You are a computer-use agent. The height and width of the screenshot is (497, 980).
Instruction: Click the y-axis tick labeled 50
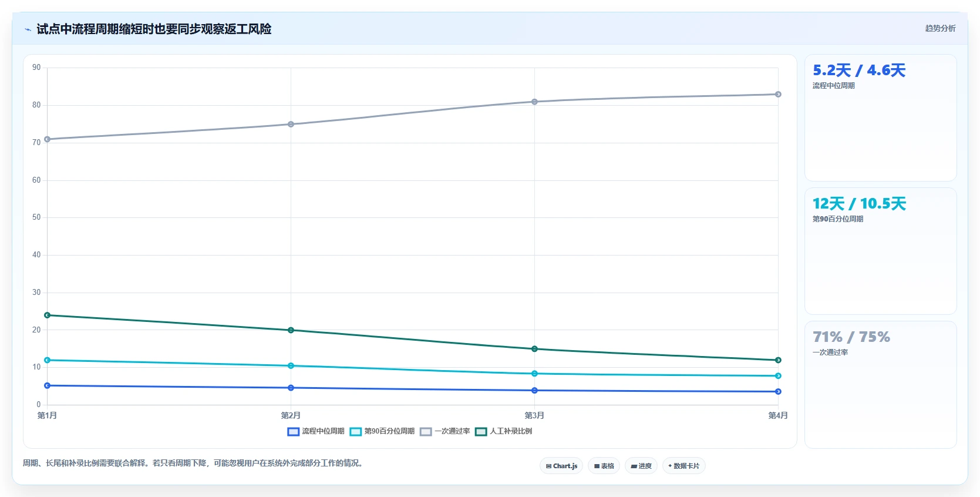point(36,217)
